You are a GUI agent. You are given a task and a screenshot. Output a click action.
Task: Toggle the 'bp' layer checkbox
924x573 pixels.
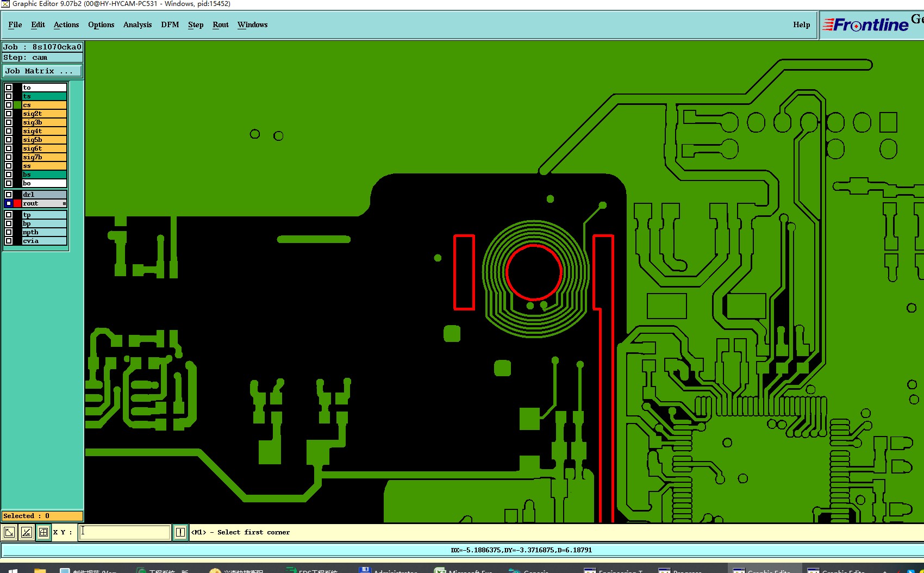[9, 223]
